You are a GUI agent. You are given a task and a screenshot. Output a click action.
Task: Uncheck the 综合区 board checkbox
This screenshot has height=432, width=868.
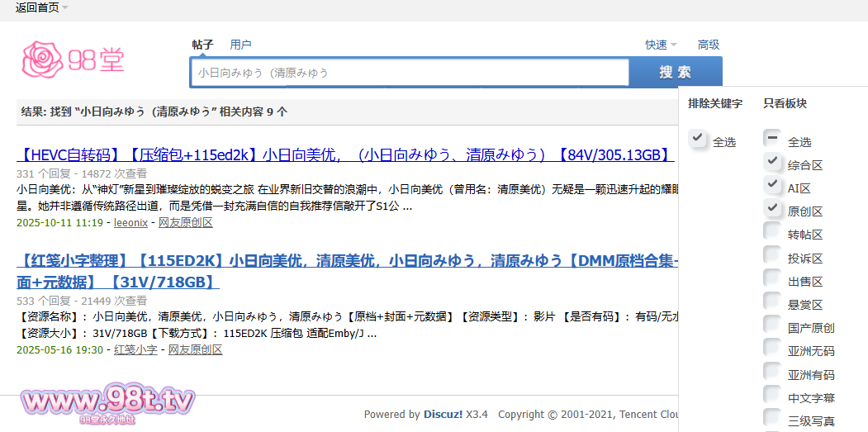[x=772, y=162]
